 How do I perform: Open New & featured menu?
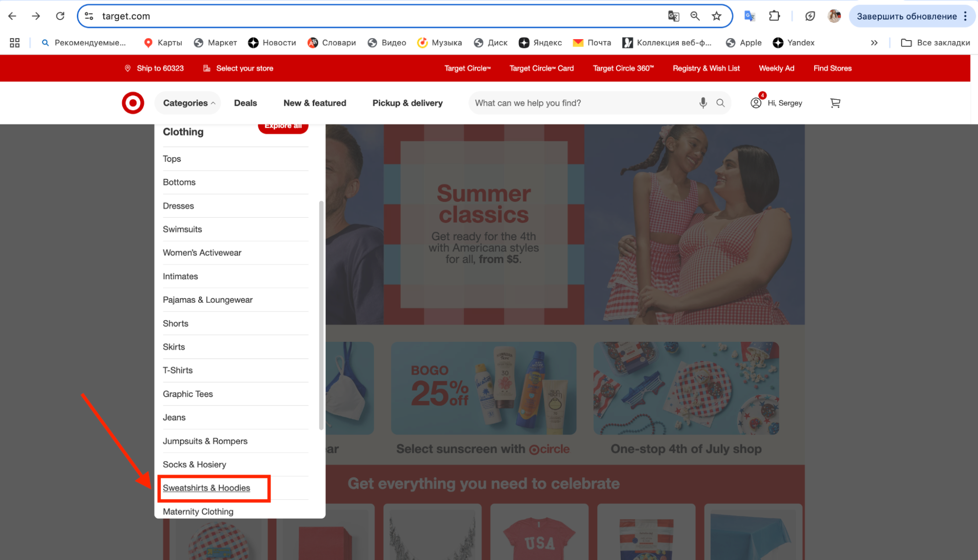(315, 103)
